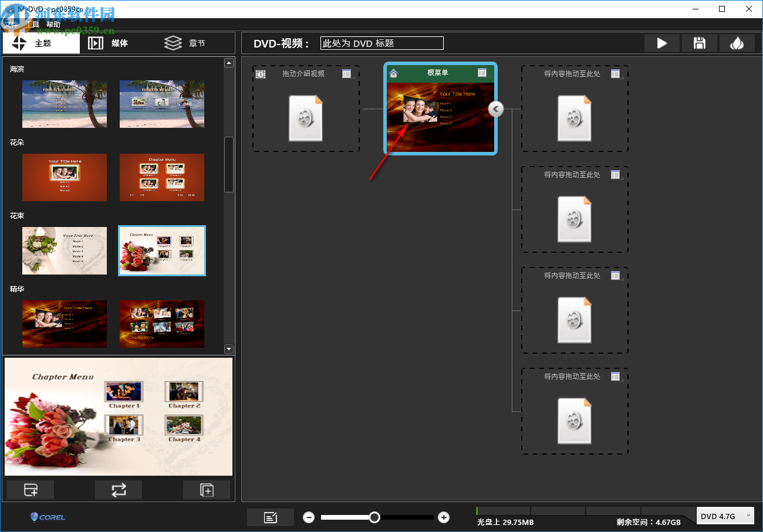763x532 pixels.
Task: Click the save project icon
Action: [699, 43]
